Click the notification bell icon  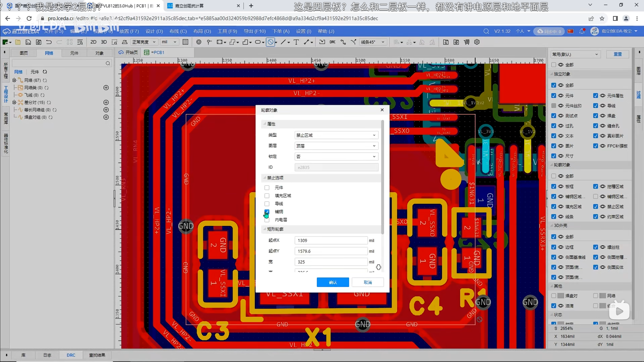pyautogui.click(x=582, y=31)
